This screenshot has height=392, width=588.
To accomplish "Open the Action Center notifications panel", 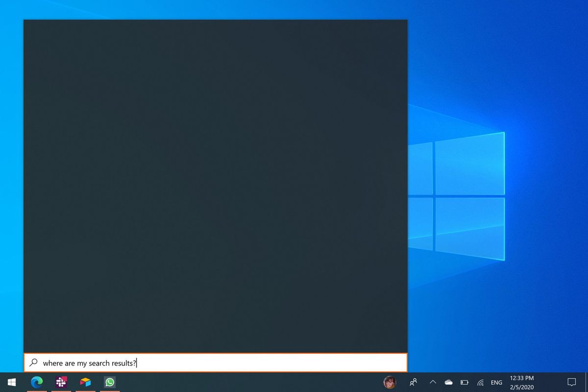I will 571,382.
